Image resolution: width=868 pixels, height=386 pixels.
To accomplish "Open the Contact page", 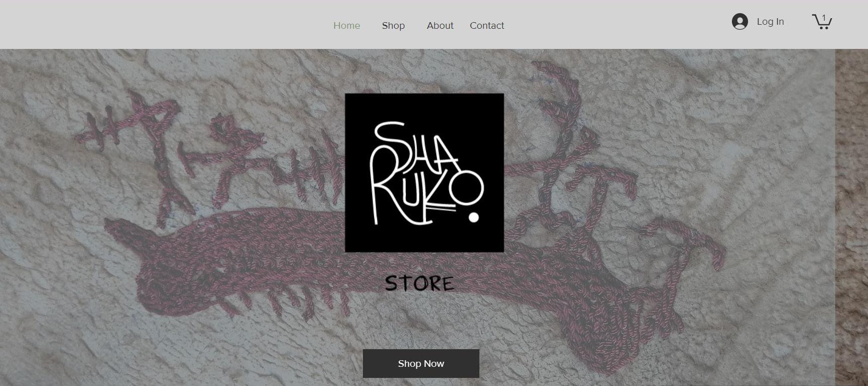I will 487,25.
